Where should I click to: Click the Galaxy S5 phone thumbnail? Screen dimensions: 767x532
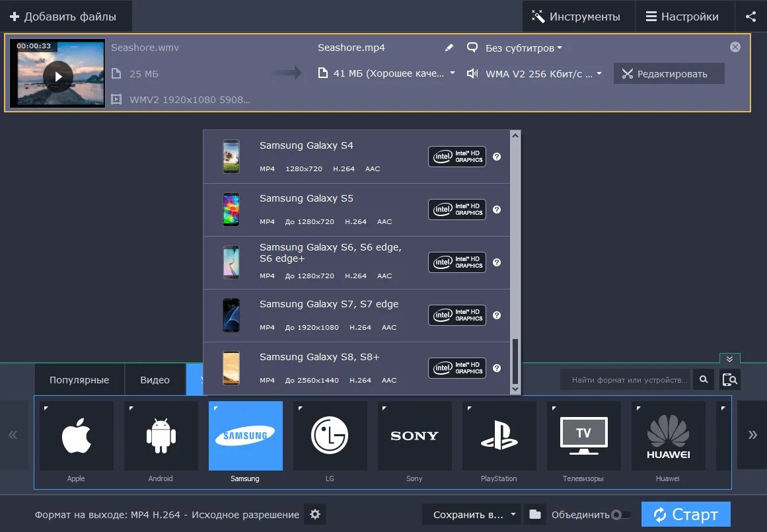(231, 209)
